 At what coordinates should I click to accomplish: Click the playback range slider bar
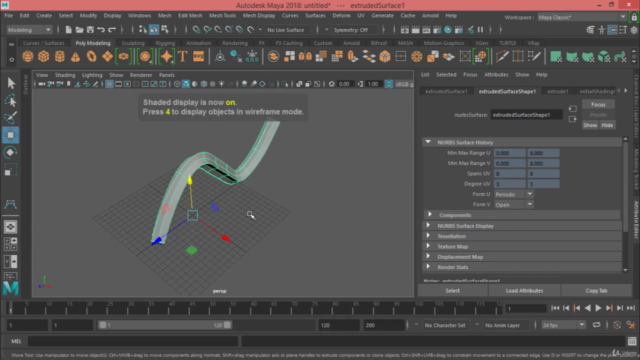click(164, 325)
